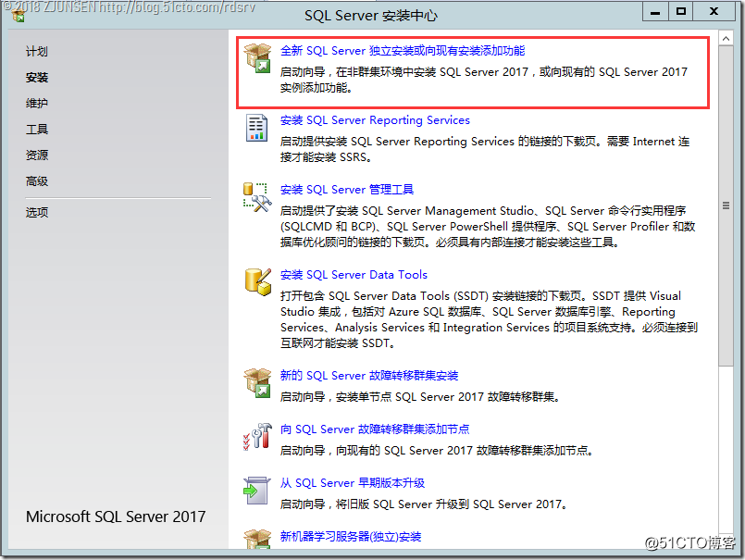The image size is (745, 560).
Task: Switch to the 资源 page
Action: point(37,155)
